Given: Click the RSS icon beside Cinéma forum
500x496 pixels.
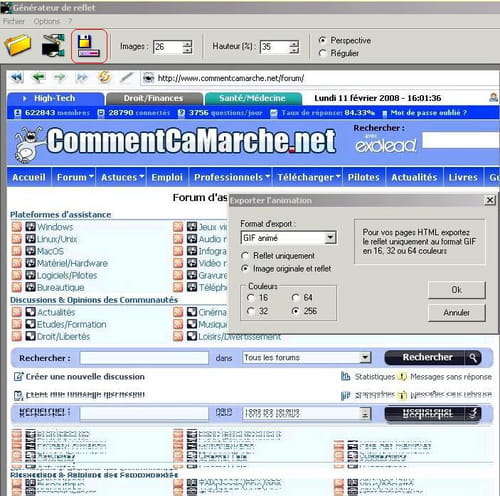Looking at the screenshot, I should pos(178,312).
